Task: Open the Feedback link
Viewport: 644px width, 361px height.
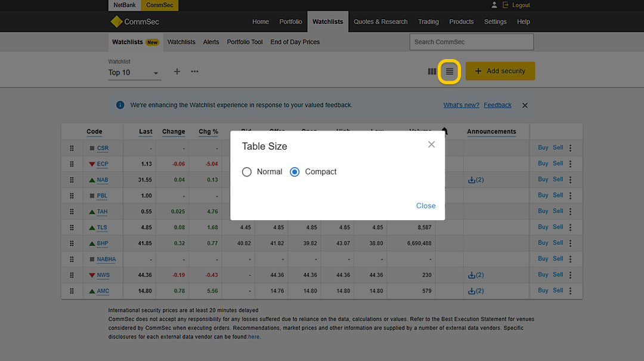Action: (x=497, y=105)
